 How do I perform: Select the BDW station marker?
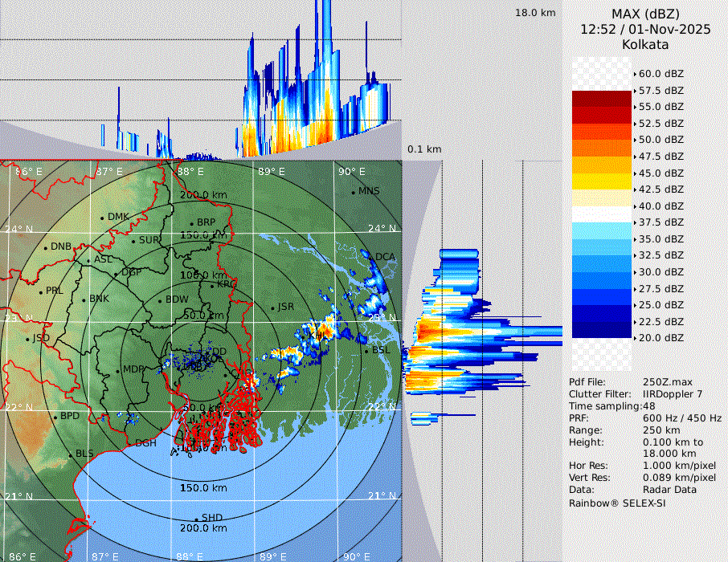(161, 300)
